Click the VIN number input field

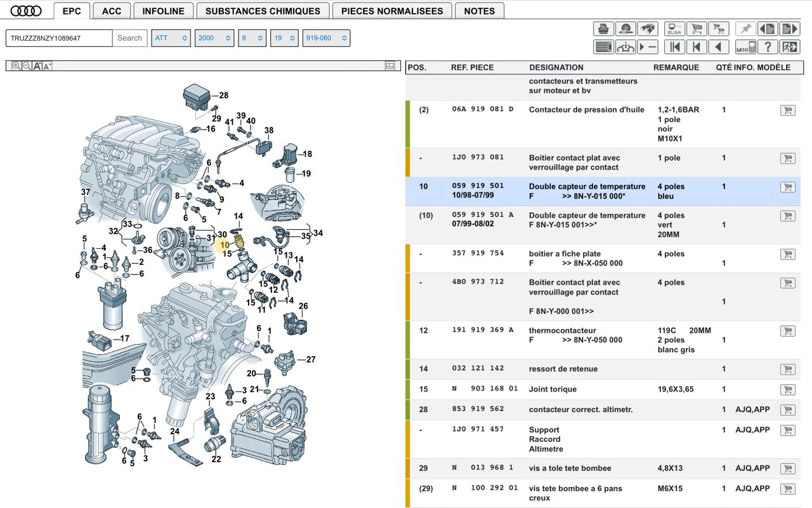pos(59,38)
